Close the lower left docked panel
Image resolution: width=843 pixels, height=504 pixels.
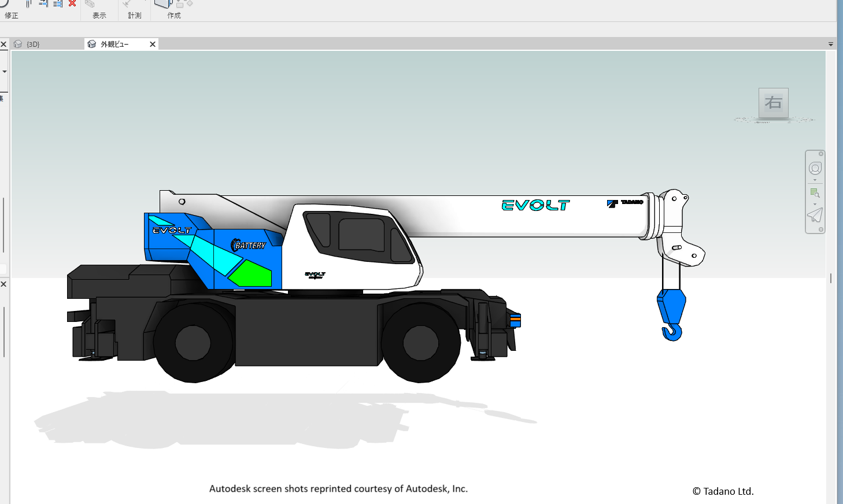point(3,284)
